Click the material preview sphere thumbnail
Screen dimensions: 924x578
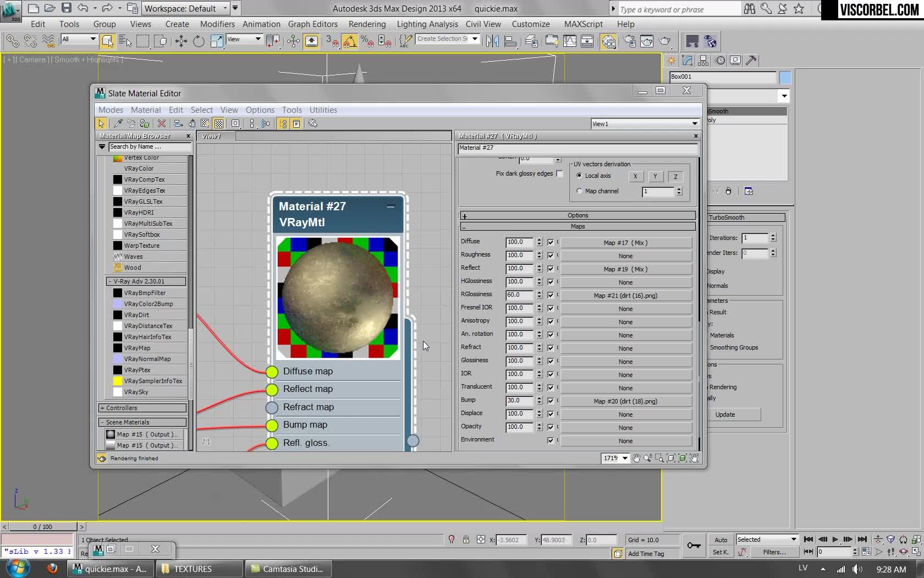[338, 298]
